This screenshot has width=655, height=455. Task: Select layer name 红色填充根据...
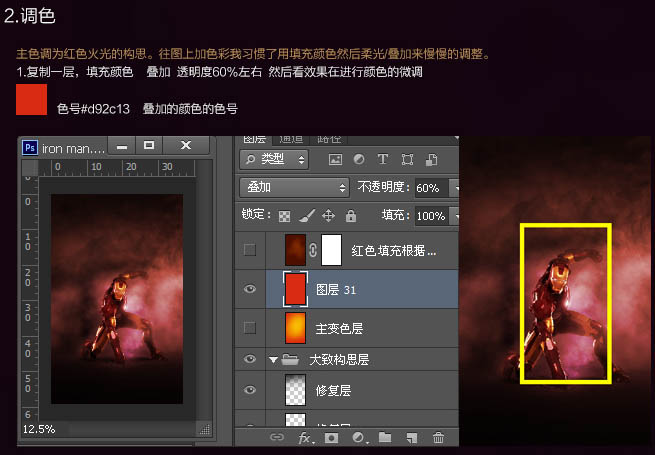click(394, 251)
